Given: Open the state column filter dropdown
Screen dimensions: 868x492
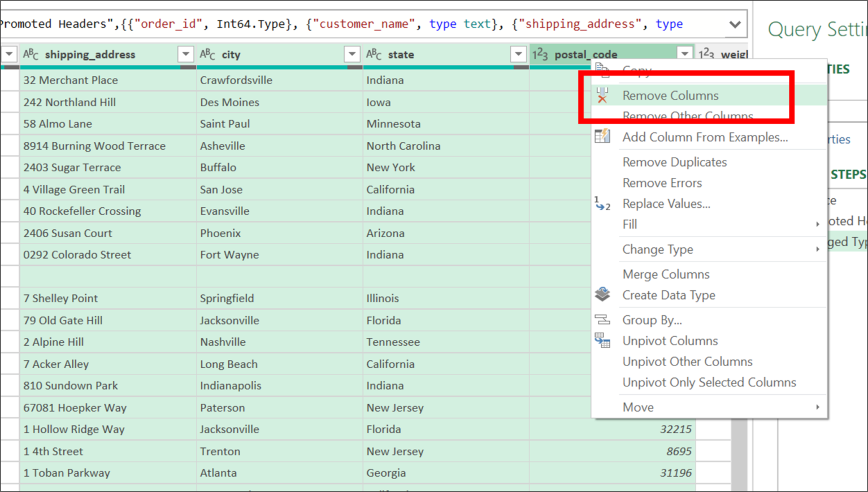Looking at the screenshot, I should [x=518, y=54].
